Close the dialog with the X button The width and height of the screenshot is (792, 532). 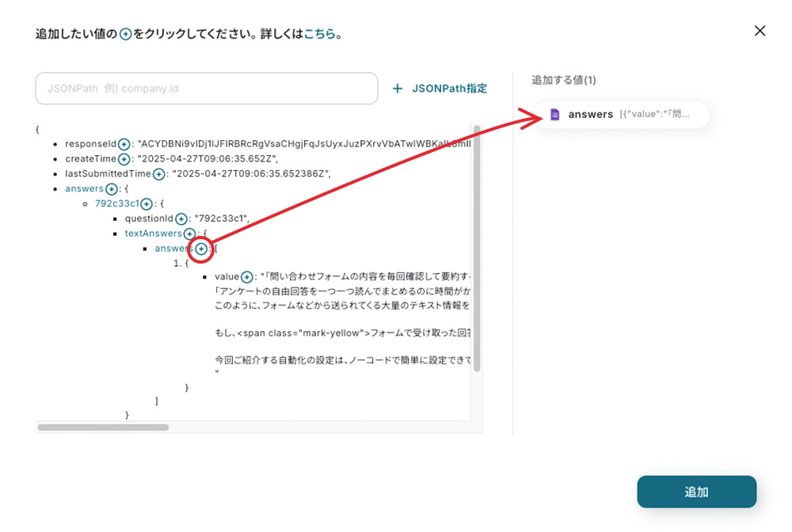(x=760, y=31)
